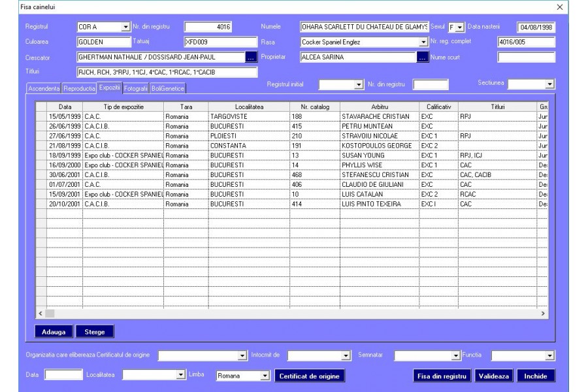Select the PLOIESTI locality cell
This screenshot has width=588, height=392.
pyautogui.click(x=249, y=136)
